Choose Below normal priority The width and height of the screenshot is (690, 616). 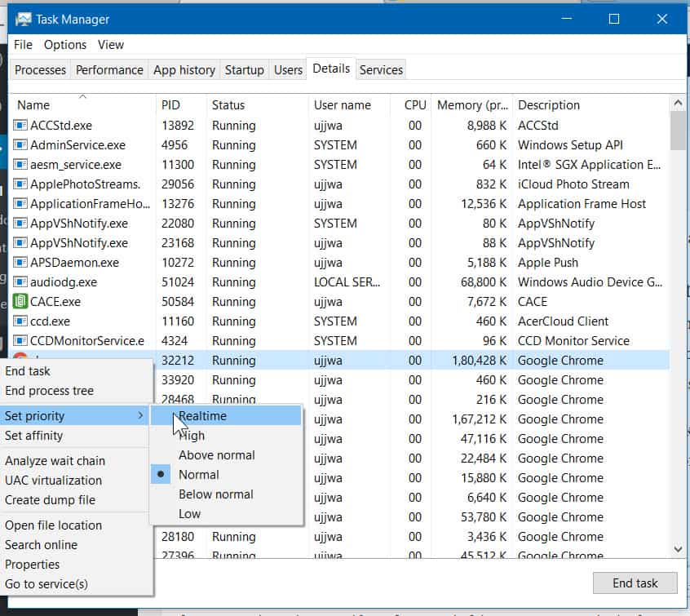coord(226,494)
